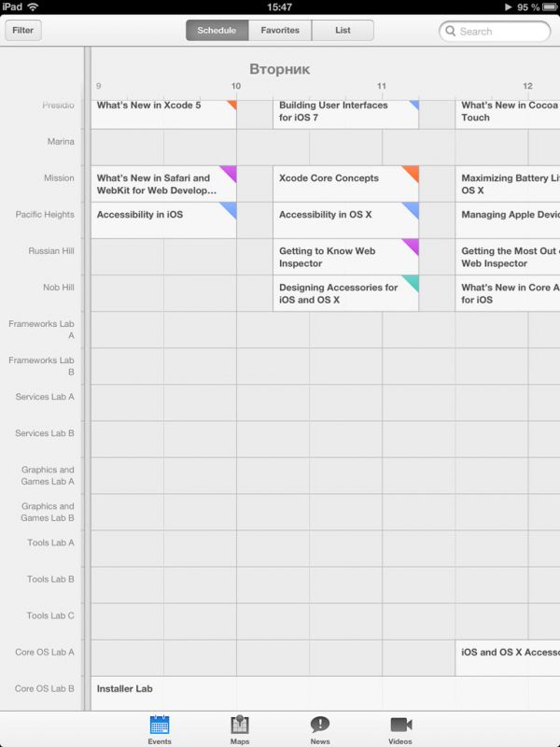Select the Frameworks Lab A label
Screen dimensions: 560x747
click(x=41, y=330)
